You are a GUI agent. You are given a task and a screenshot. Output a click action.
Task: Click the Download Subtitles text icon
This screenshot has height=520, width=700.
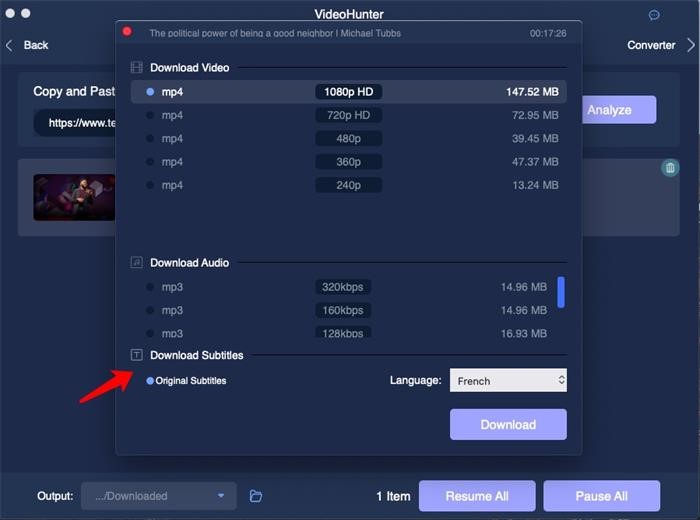click(136, 355)
